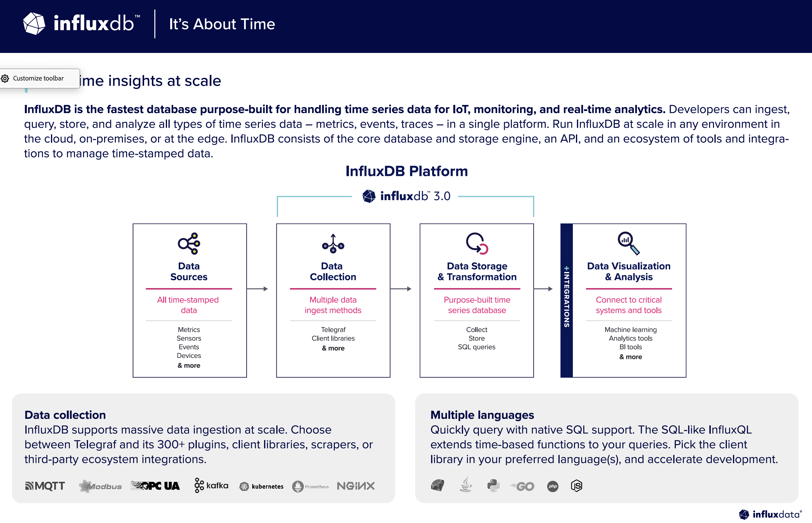The width and height of the screenshot is (812, 523).
Task: Click the influxdb 3.0 logo above the diagram
Action: click(406, 196)
